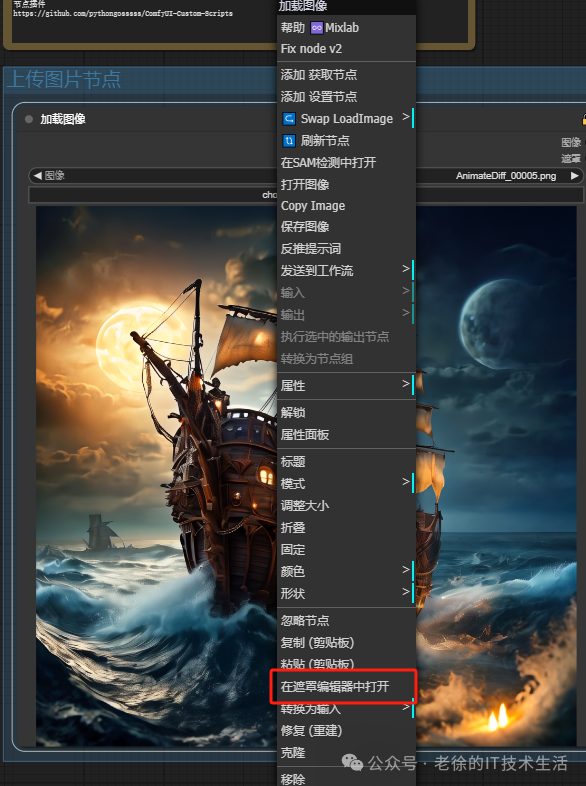The image size is (586, 786).
Task: Click the 遮罩 output label on node
Action: tap(571, 159)
